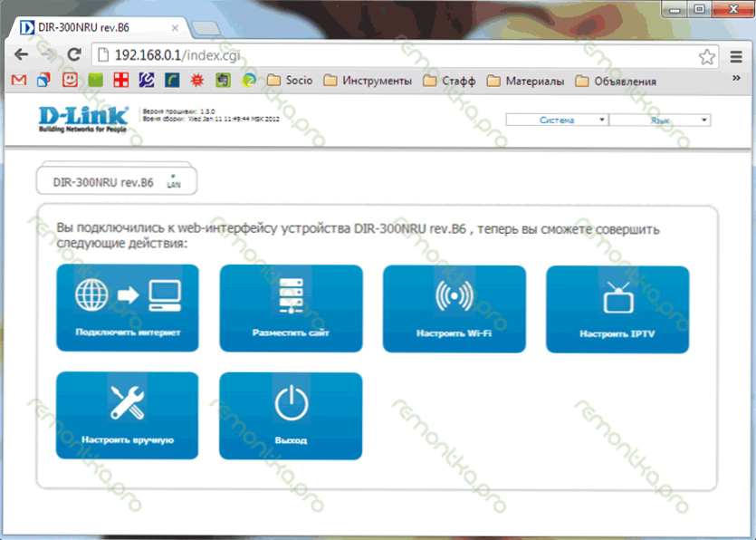Open the "Разместить сайт" server tile
Screen dimensions: 756x540
tap(291, 308)
